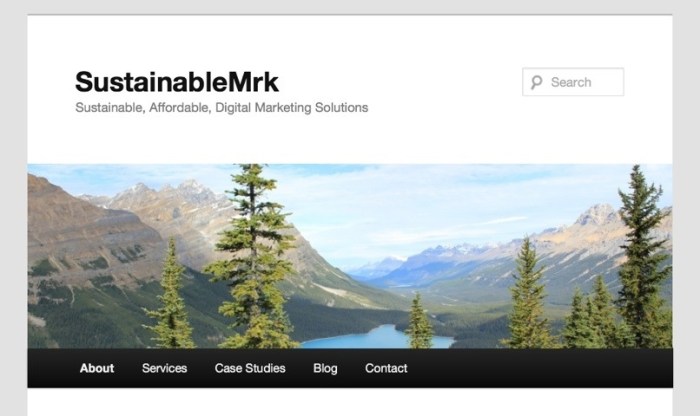Viewport: 700px width, 416px height.
Task: Click the rocky mountain peak on banner's left
Action: coord(192,190)
